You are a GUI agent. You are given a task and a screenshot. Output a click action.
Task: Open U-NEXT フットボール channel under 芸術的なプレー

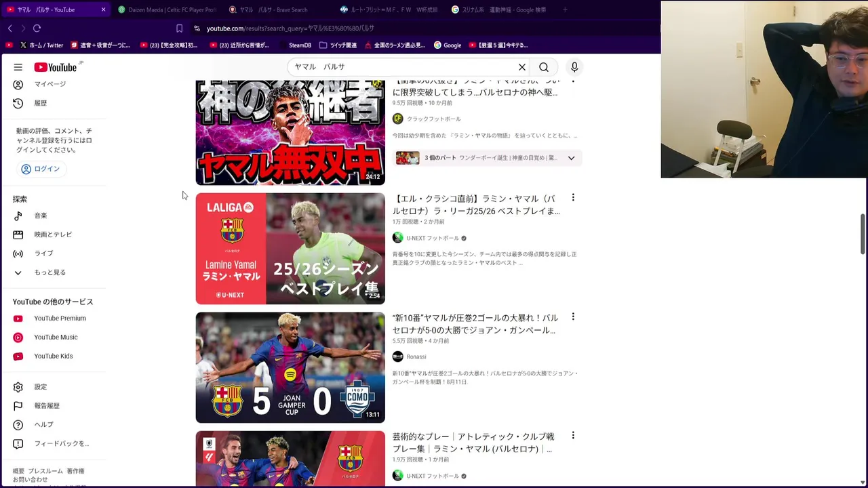point(433,476)
